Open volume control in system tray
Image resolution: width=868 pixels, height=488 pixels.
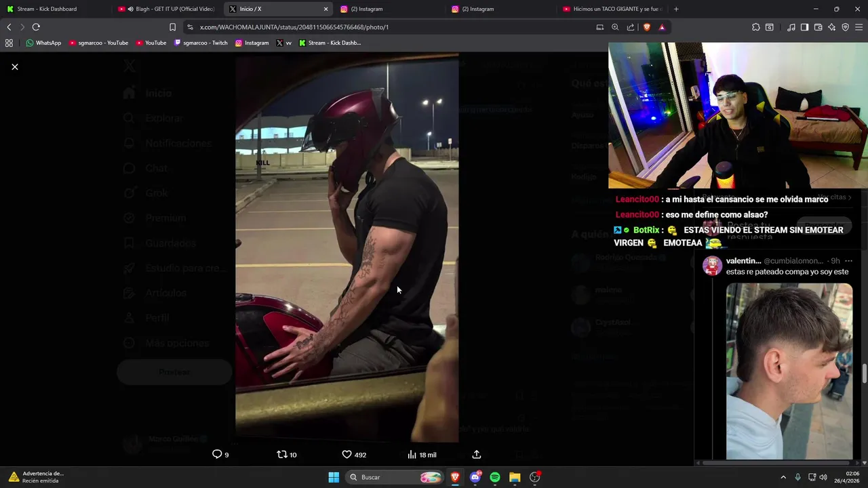point(823,477)
